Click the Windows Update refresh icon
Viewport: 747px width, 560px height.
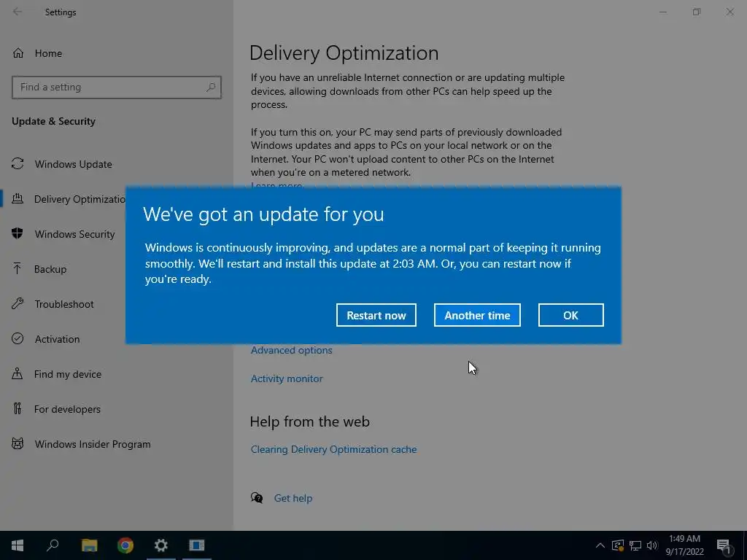coord(18,164)
